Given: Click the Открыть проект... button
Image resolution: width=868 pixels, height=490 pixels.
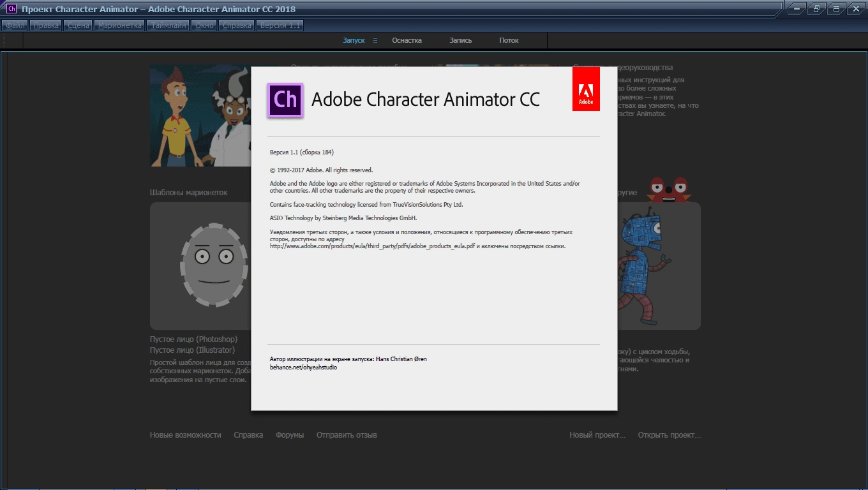Looking at the screenshot, I should (669, 435).
